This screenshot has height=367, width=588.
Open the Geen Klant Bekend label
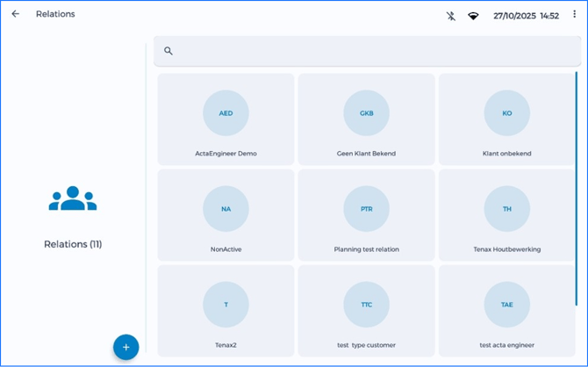coord(366,154)
